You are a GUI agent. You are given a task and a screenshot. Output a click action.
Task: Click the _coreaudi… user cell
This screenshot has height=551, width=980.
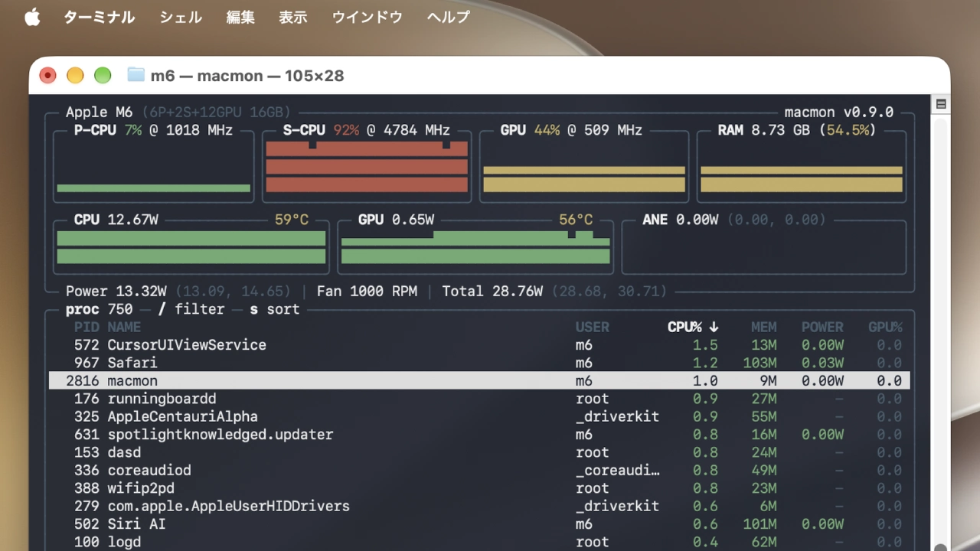click(617, 470)
